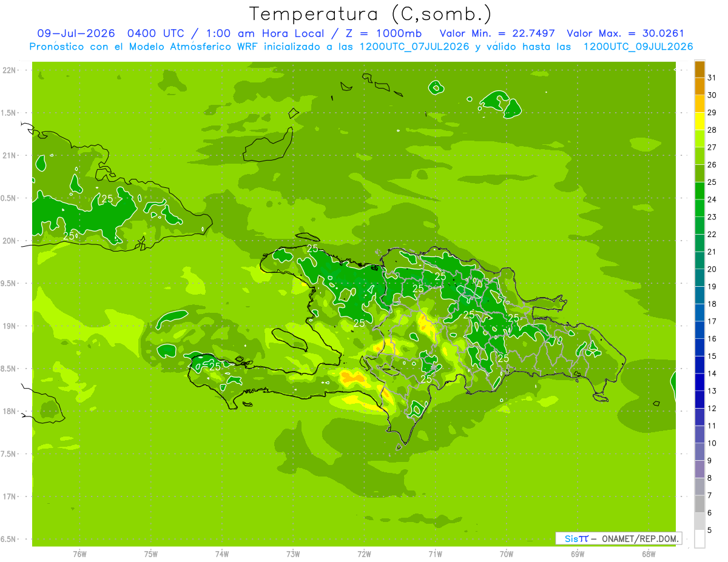Click the 69W longitude label
Image resolution: width=728 pixels, height=562 pixels.
[578, 554]
